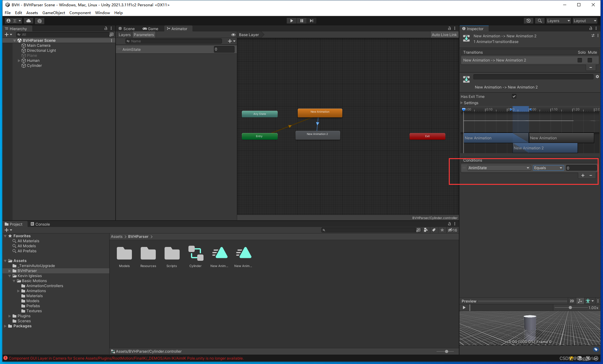Enable Mute for New Animation transition

590,60
